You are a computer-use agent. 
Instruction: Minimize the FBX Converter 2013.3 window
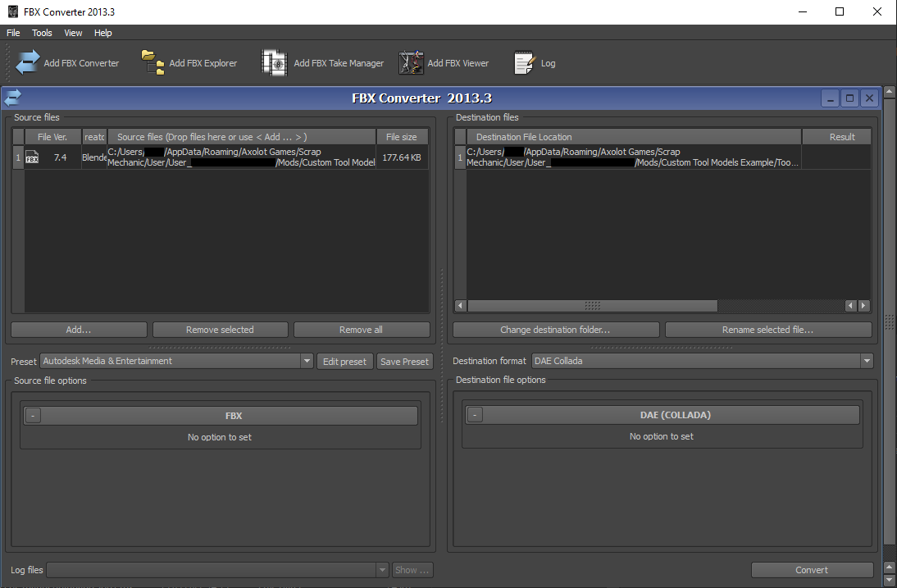803,11
